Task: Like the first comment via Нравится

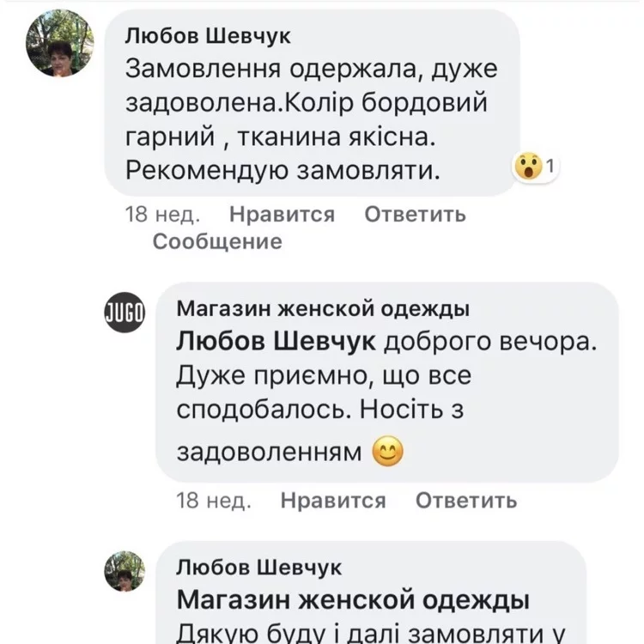Action: tap(282, 214)
